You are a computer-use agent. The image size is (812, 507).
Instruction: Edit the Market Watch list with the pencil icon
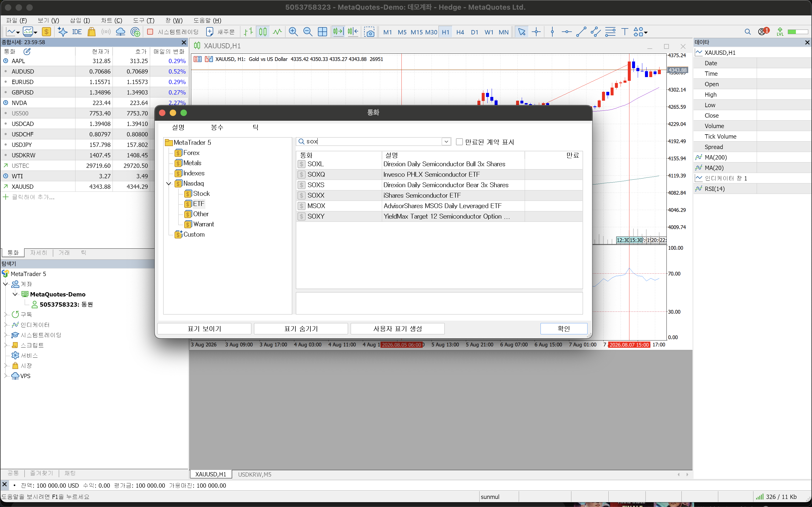27,51
